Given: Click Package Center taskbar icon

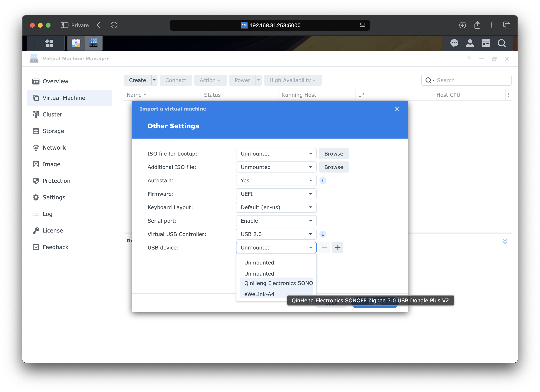Looking at the screenshot, I should [x=76, y=43].
